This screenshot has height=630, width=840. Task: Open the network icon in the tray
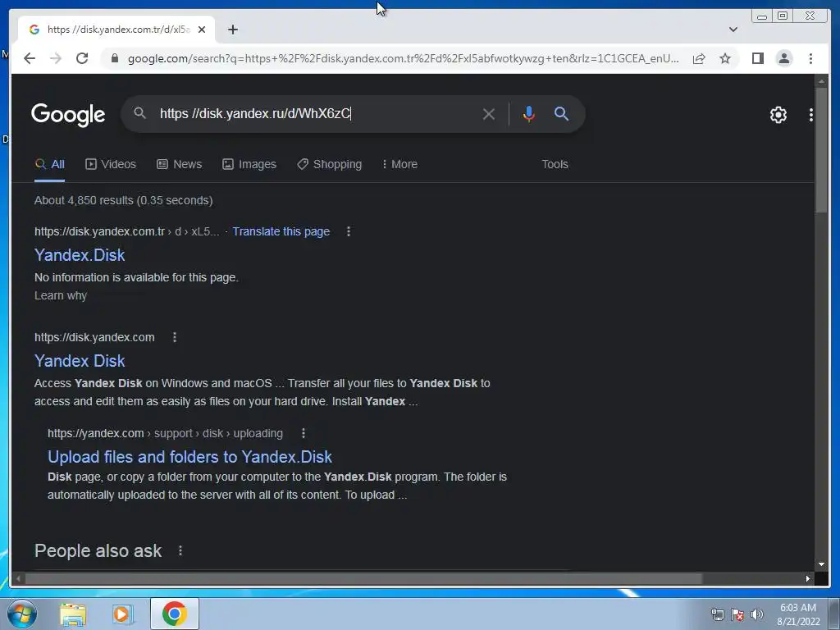[x=717, y=614]
